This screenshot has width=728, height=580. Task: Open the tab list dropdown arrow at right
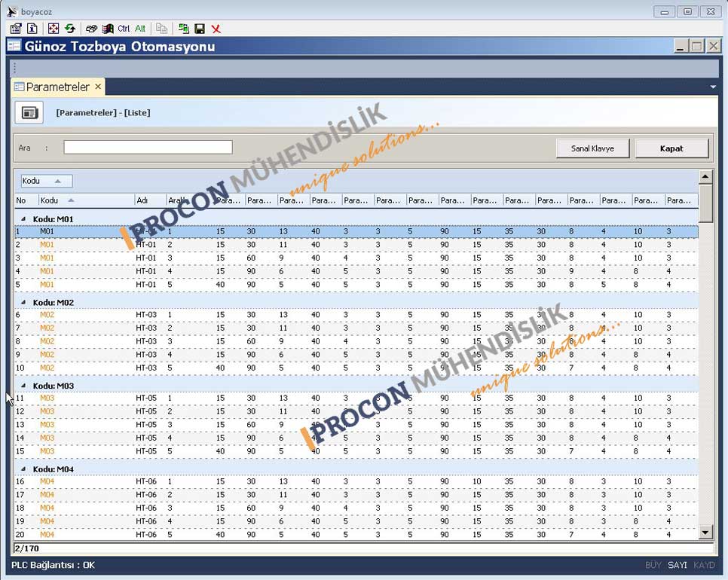click(x=713, y=87)
